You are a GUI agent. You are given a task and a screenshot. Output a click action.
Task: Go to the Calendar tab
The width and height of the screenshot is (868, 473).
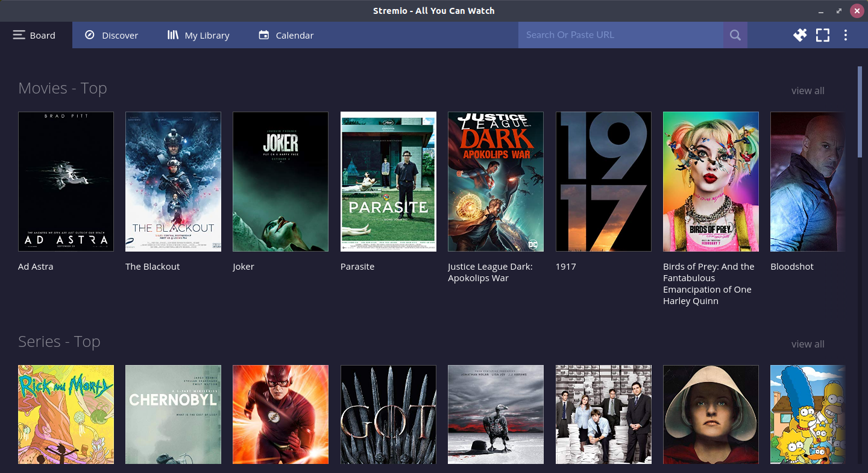286,35
